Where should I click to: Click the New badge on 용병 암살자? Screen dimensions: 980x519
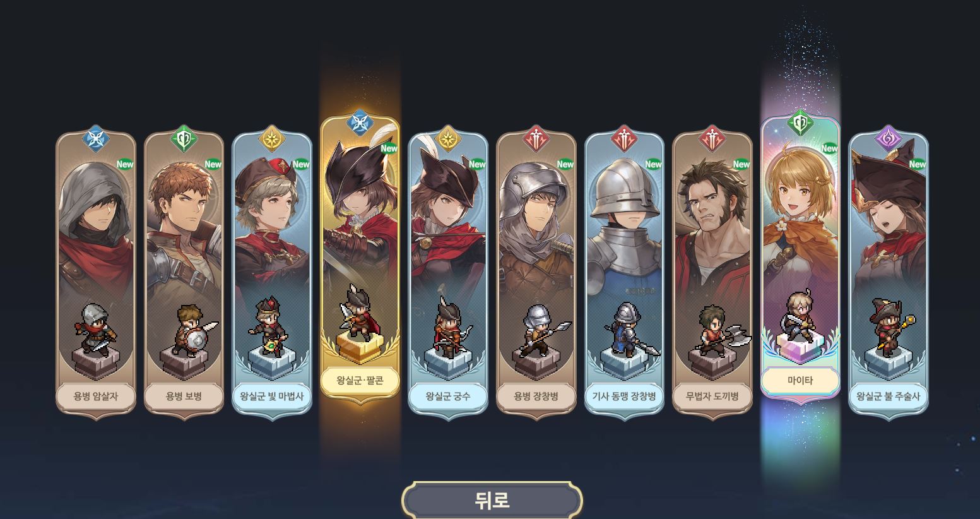tap(124, 164)
